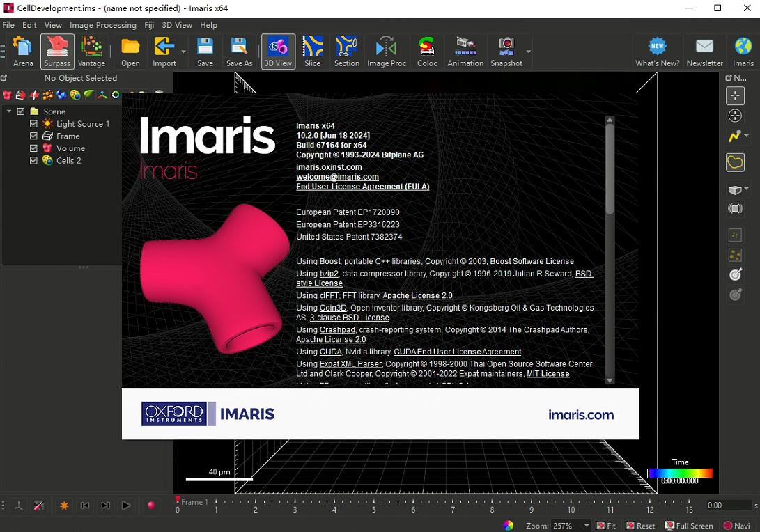Open the Import dropdown arrow
Viewport: 760px width, 532px height.
tap(183, 52)
